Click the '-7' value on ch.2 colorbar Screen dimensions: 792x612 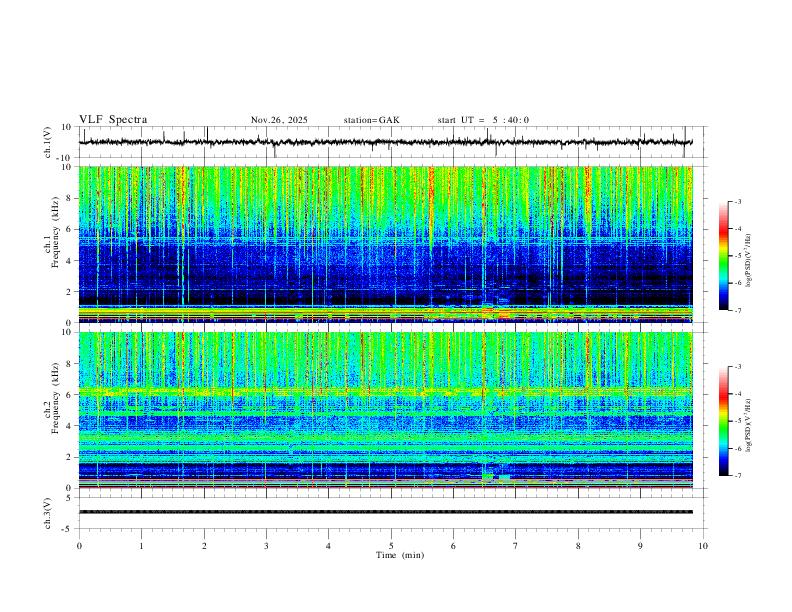[x=737, y=476]
